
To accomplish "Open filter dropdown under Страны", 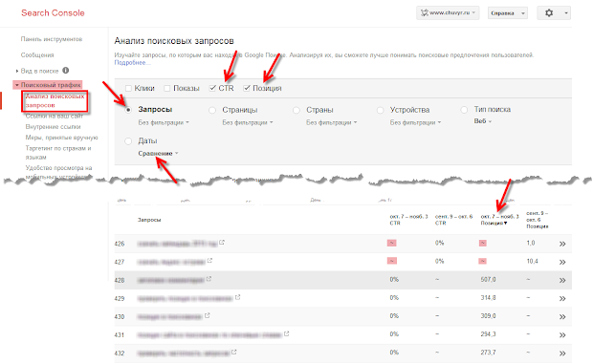I will pos(331,122).
